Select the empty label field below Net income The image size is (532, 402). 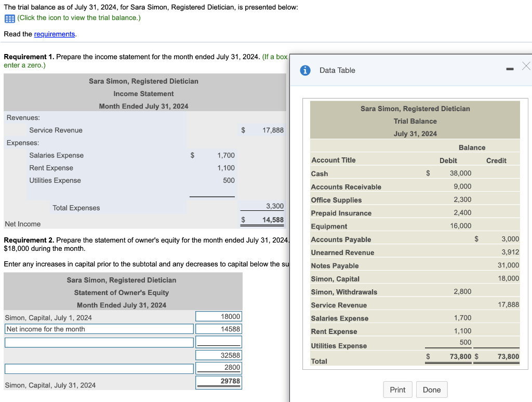[x=99, y=342]
